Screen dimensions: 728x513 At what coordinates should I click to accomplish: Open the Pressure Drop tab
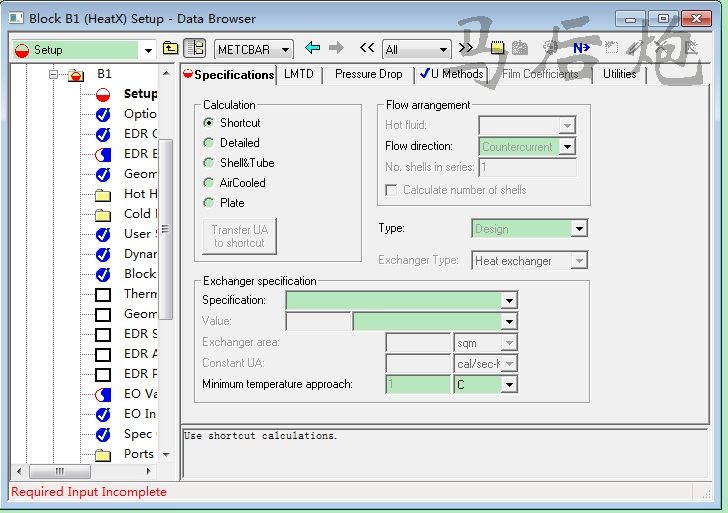[x=368, y=75]
